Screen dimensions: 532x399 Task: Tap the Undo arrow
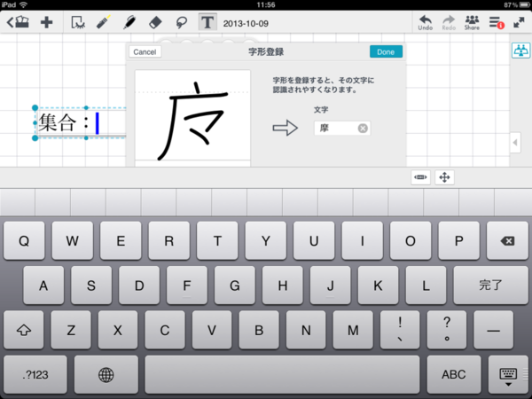425,23
